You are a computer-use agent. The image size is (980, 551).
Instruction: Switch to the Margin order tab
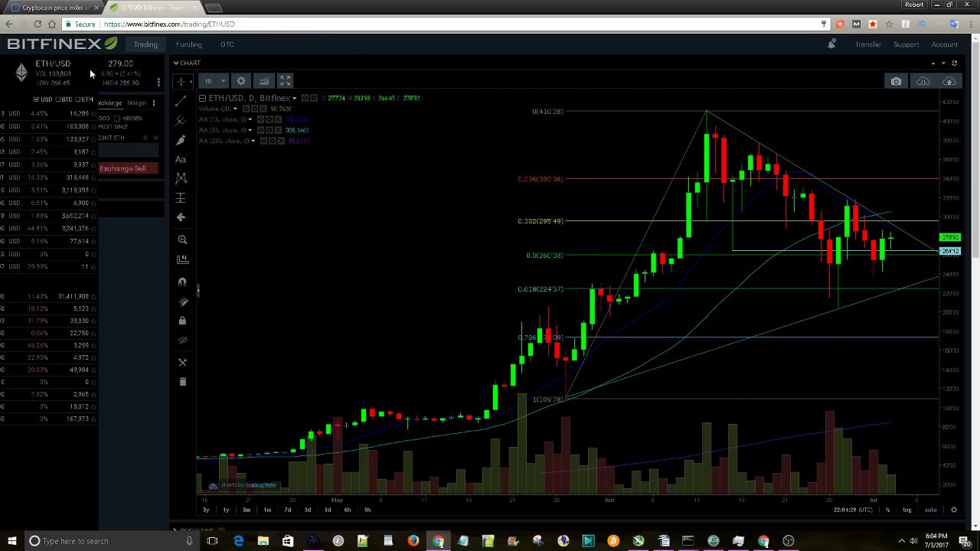pos(137,103)
